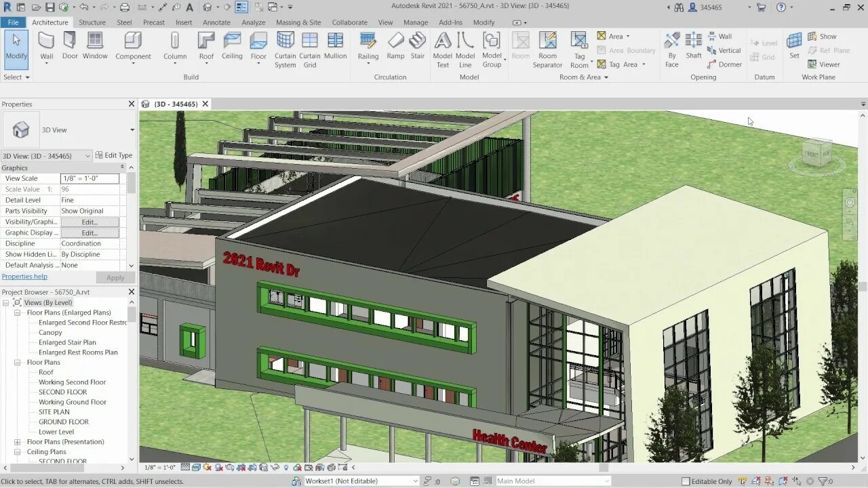Image resolution: width=868 pixels, height=488 pixels.
Task: Click Edit button for Graphic Display Options
Action: pyautogui.click(x=90, y=233)
